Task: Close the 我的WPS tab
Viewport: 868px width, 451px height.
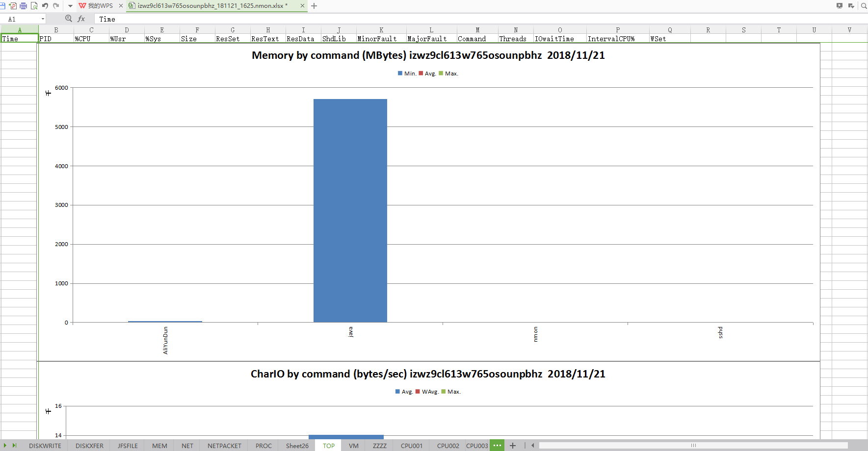Action: pyautogui.click(x=121, y=6)
